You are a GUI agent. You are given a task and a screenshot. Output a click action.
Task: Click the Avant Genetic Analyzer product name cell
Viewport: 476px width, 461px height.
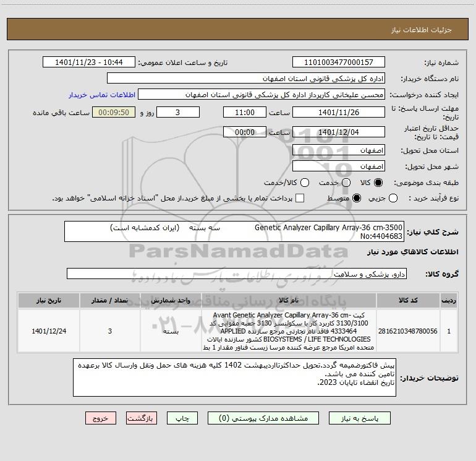[289, 331]
